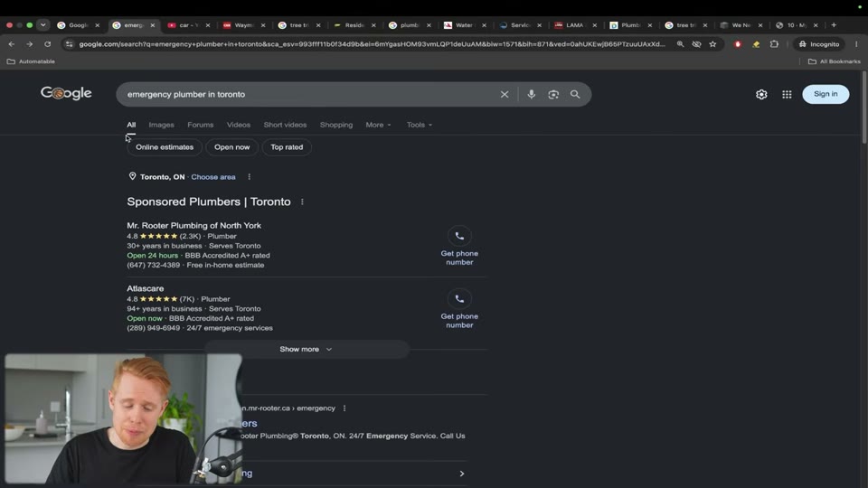Bookmark this page with the star icon
868x488 pixels.
pyautogui.click(x=713, y=44)
